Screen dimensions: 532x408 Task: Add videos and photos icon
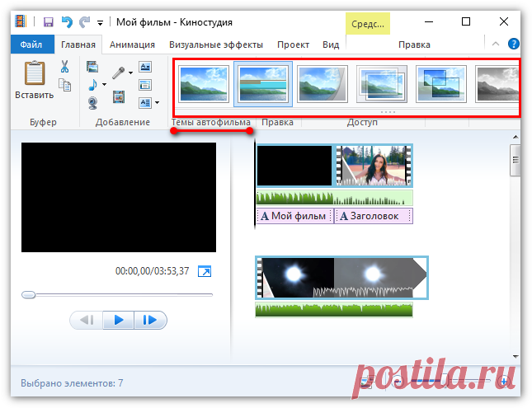[92, 67]
